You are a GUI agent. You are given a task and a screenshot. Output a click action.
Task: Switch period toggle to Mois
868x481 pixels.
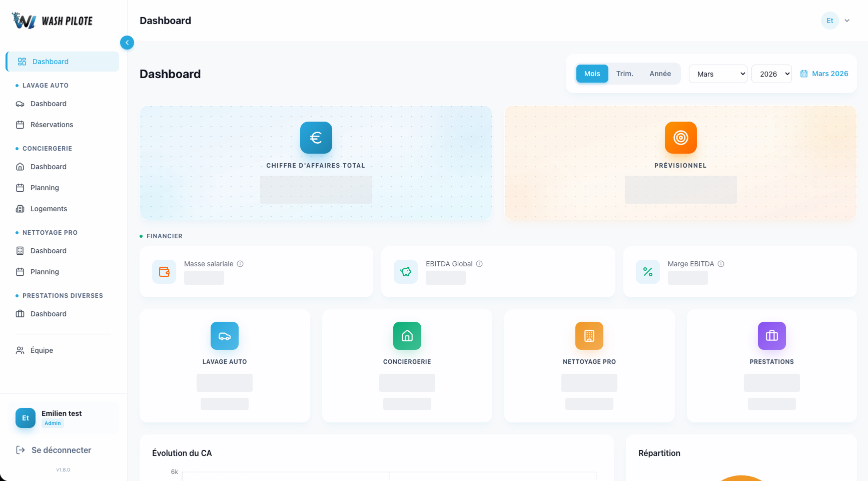coord(592,74)
